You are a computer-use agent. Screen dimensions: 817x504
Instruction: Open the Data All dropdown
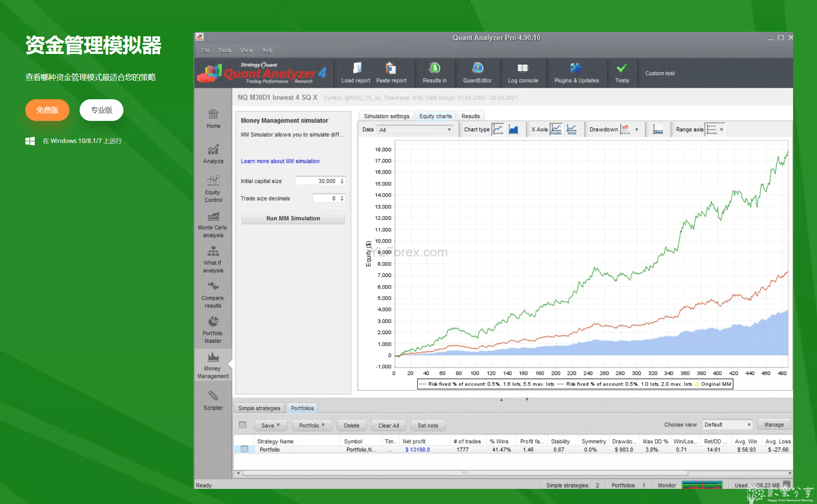click(415, 129)
